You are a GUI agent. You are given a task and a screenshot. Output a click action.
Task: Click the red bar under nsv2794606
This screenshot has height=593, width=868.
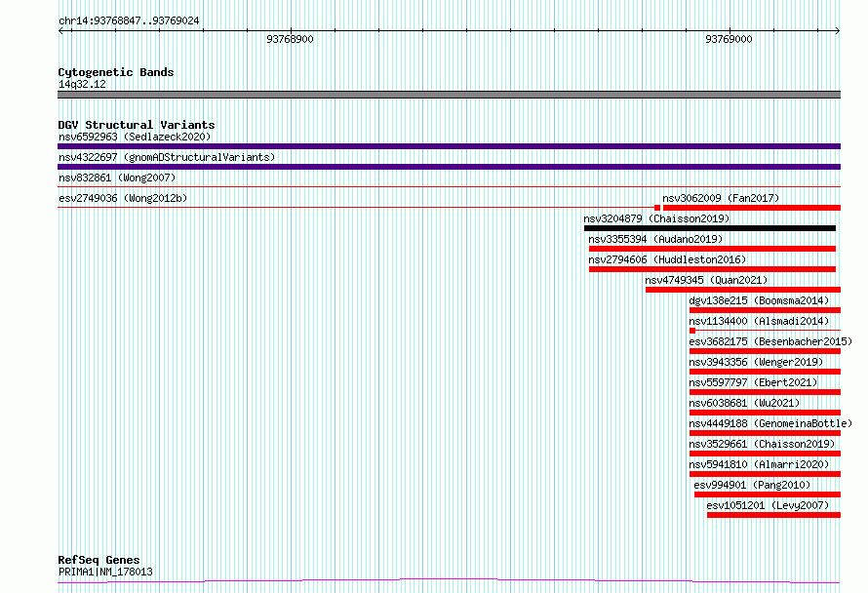coord(713,269)
